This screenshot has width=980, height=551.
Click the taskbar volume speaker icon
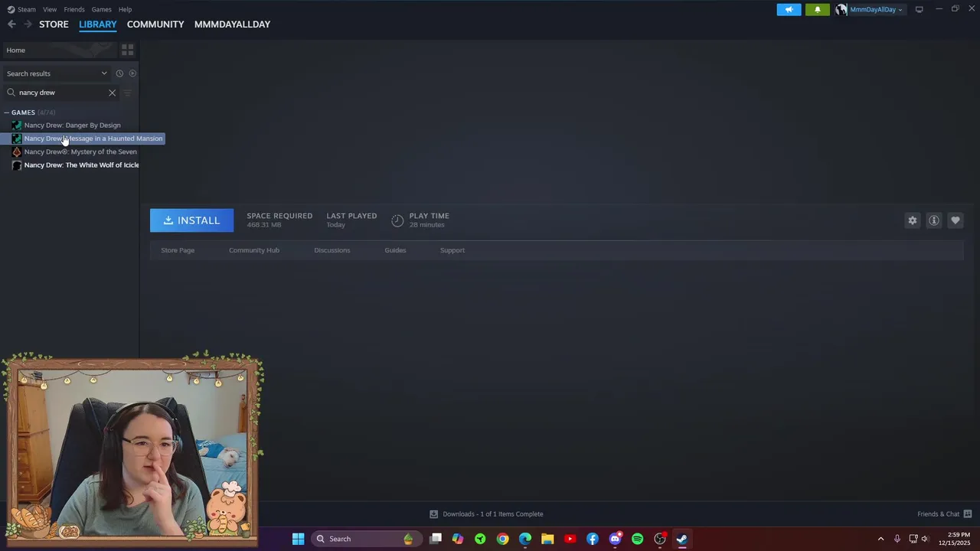pyautogui.click(x=925, y=539)
